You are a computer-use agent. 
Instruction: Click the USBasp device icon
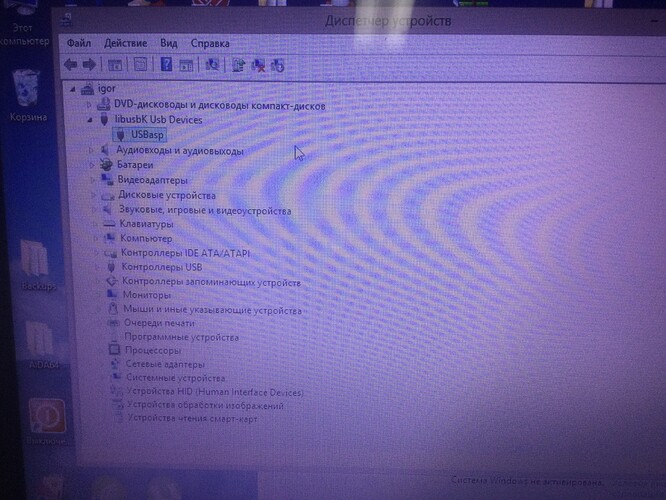121,135
